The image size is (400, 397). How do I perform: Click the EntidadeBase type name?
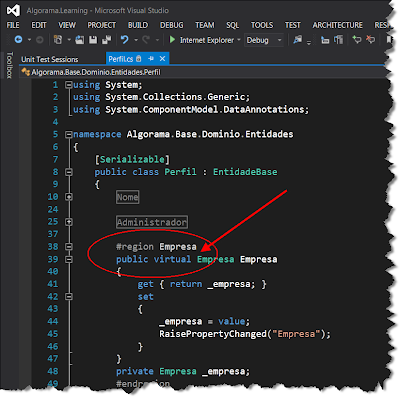point(245,172)
